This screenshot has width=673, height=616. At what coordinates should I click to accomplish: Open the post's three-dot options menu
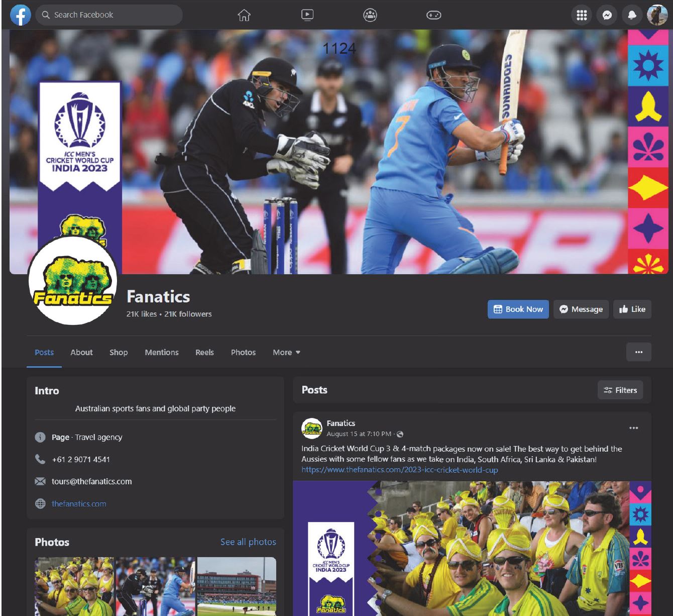[634, 428]
